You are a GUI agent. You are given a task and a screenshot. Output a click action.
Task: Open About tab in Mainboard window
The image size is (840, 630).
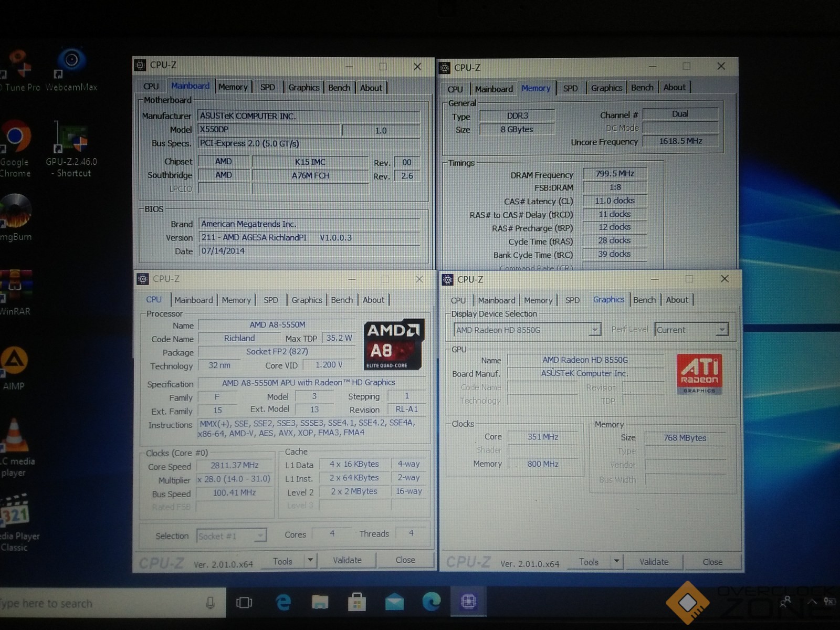coord(371,88)
